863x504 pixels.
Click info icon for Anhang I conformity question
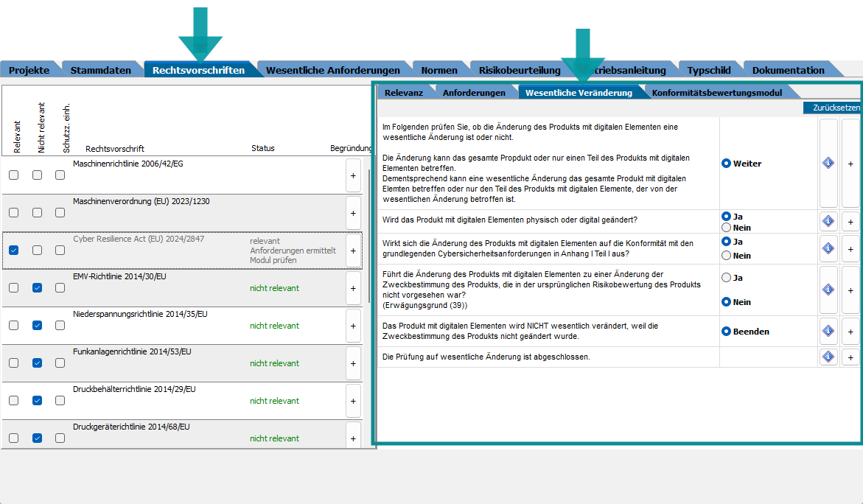tap(828, 249)
